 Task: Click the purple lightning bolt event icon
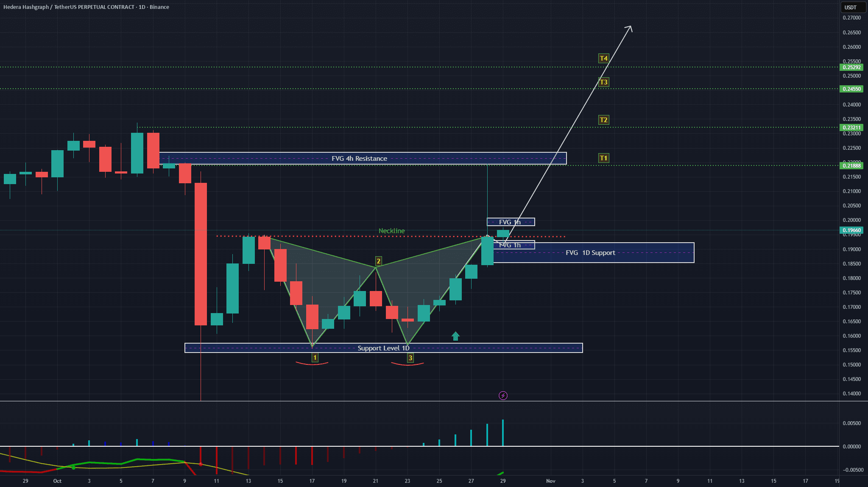pos(503,396)
